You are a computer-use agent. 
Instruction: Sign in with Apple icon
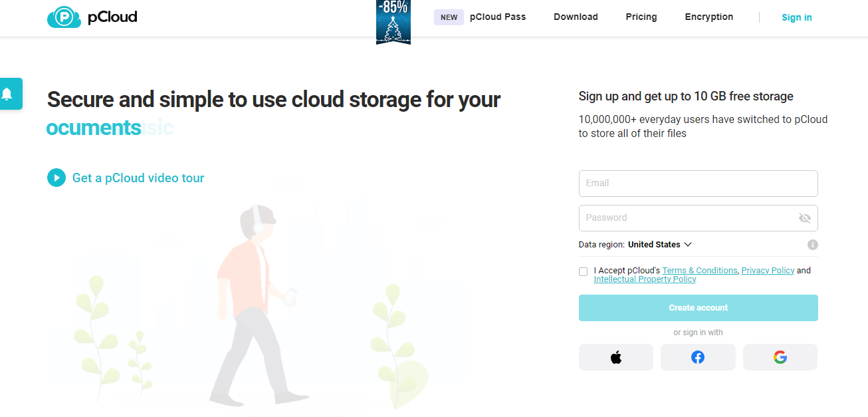615,357
